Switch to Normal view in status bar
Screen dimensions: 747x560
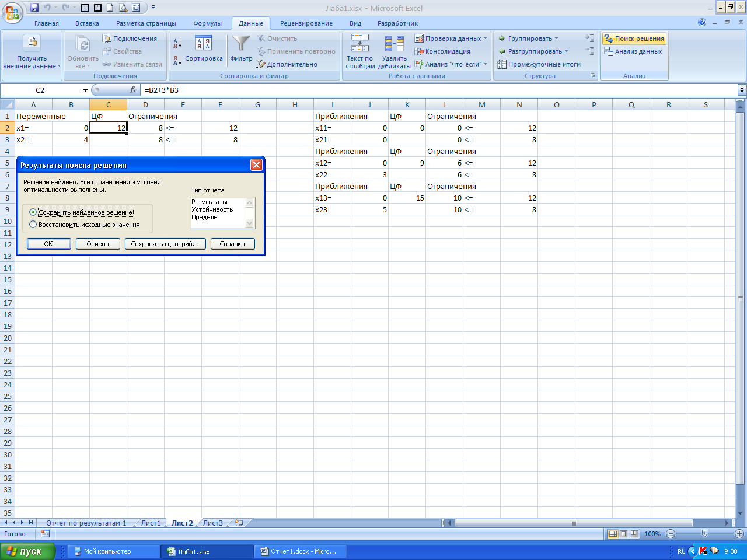(x=613, y=534)
